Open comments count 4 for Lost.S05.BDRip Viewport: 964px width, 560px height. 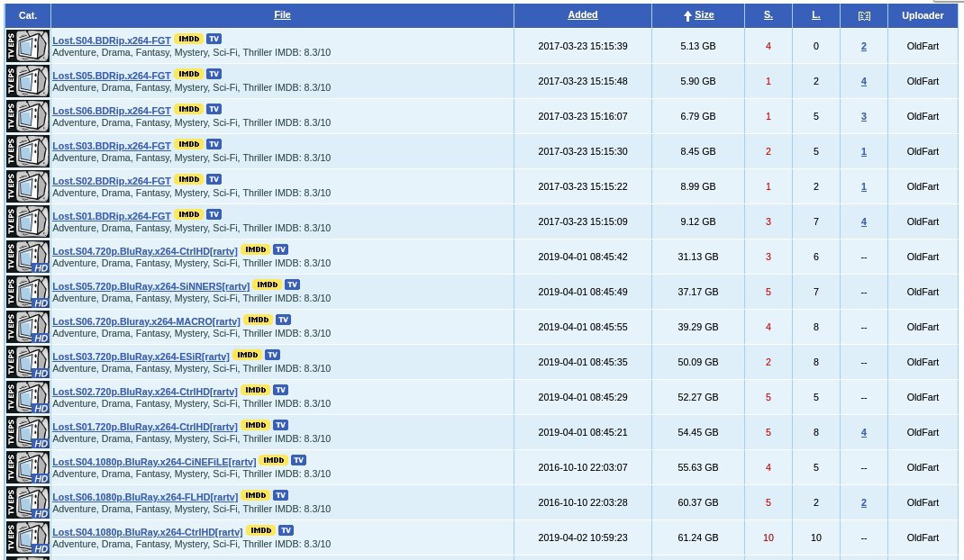click(864, 81)
